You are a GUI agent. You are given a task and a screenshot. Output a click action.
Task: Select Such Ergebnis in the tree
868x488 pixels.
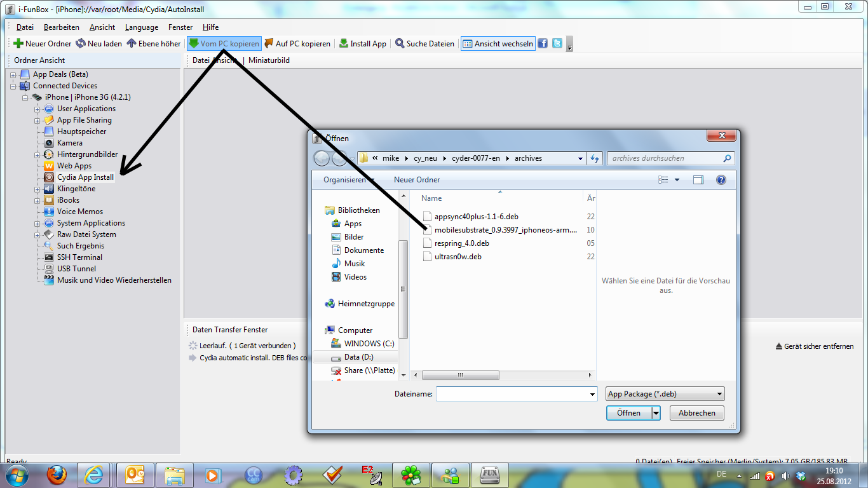click(x=80, y=246)
